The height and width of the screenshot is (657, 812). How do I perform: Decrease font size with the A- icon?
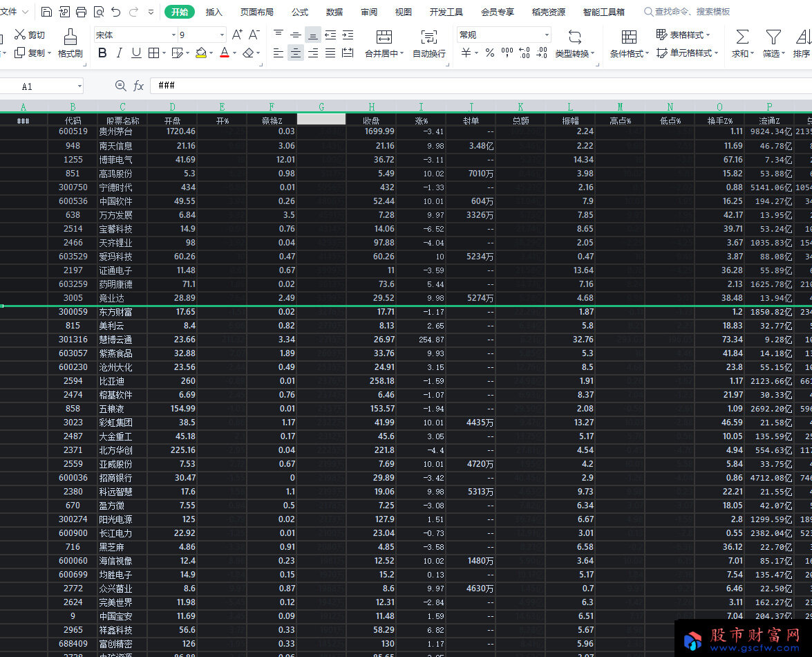(254, 35)
